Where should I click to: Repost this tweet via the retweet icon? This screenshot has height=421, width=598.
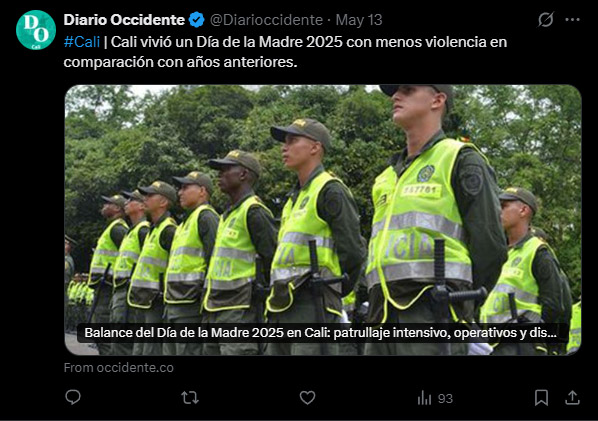(x=190, y=398)
